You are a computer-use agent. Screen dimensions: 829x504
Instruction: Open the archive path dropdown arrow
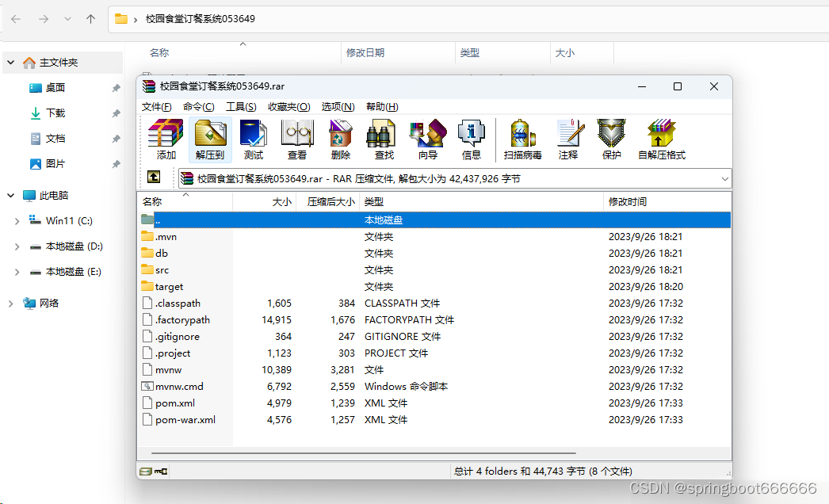tap(725, 179)
